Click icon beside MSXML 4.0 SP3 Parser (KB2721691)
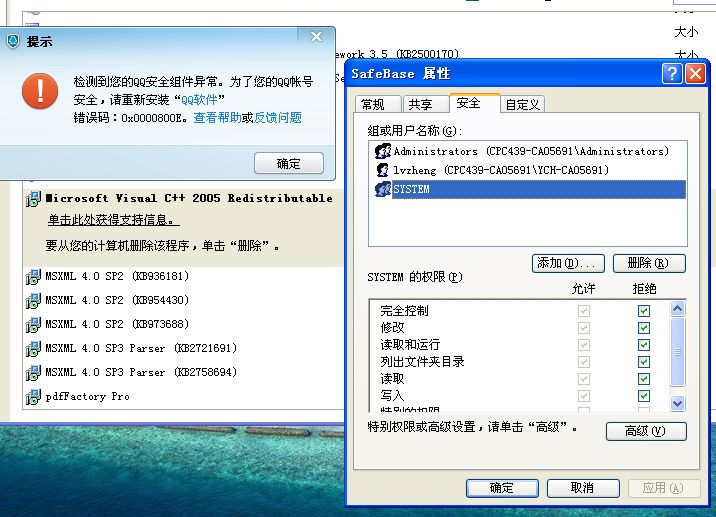Viewport: 716px width, 517px height. point(33,348)
